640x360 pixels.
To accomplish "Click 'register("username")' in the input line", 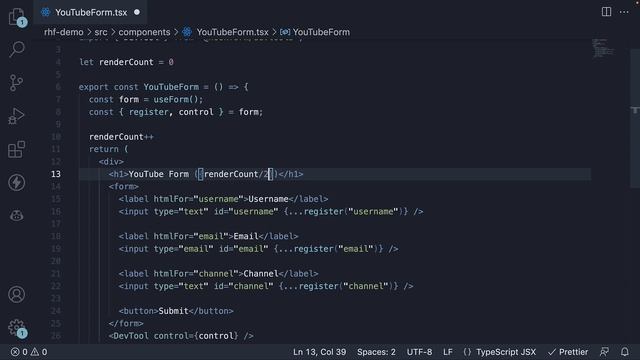I will 354,211.
